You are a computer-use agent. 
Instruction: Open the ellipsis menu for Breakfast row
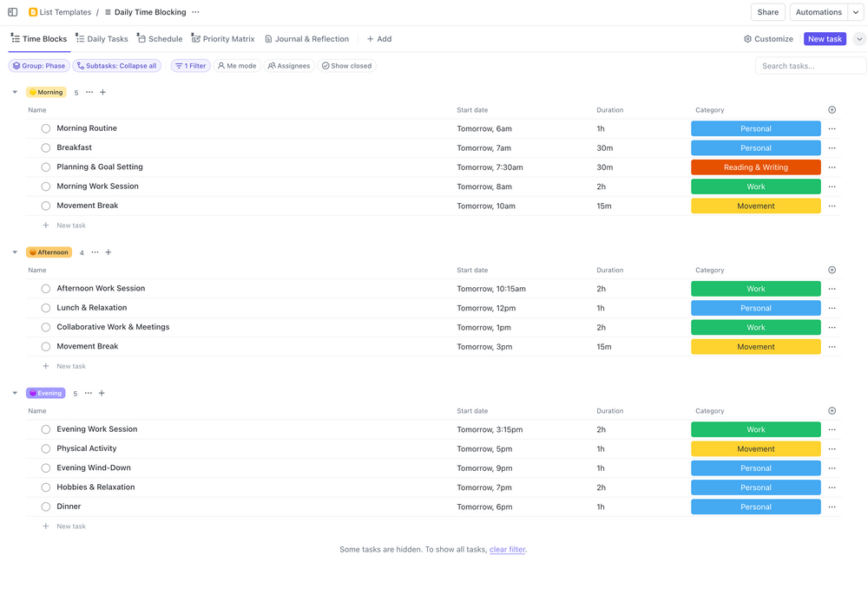pos(832,148)
